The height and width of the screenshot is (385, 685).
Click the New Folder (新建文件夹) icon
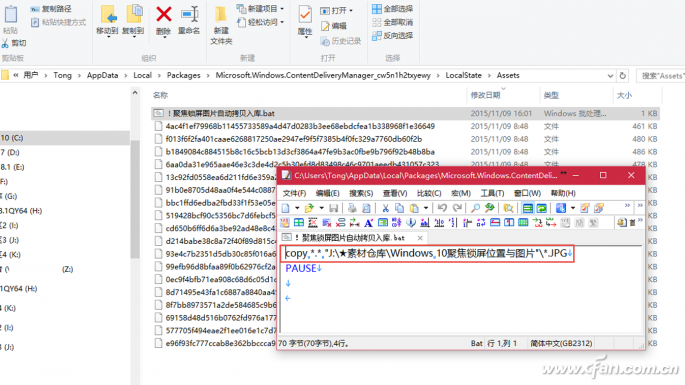tap(221, 15)
